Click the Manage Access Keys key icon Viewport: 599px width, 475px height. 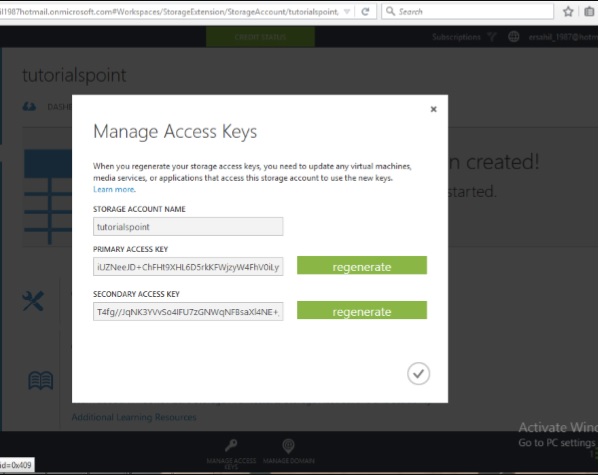(x=231, y=446)
